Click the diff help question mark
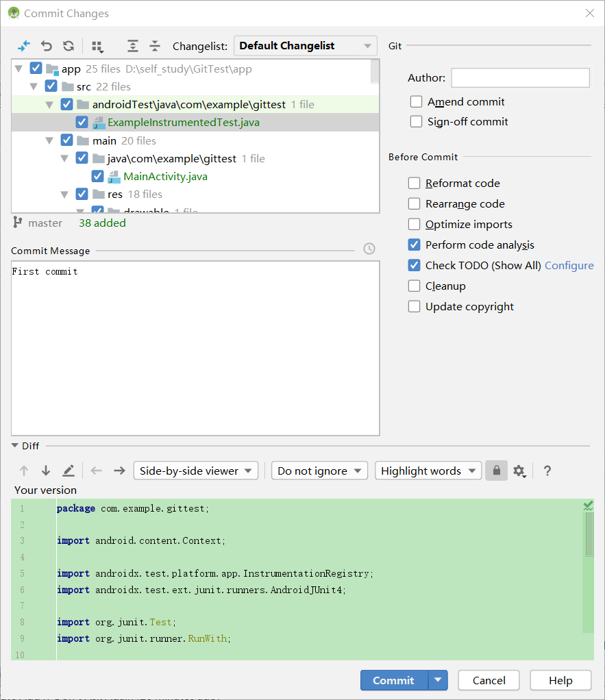Image resolution: width=605 pixels, height=700 pixels. [547, 471]
